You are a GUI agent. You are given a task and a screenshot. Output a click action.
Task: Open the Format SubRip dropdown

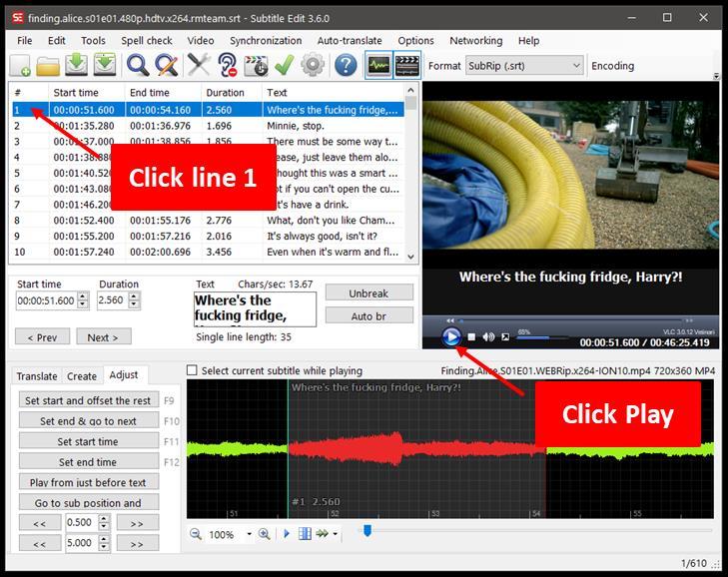point(523,66)
